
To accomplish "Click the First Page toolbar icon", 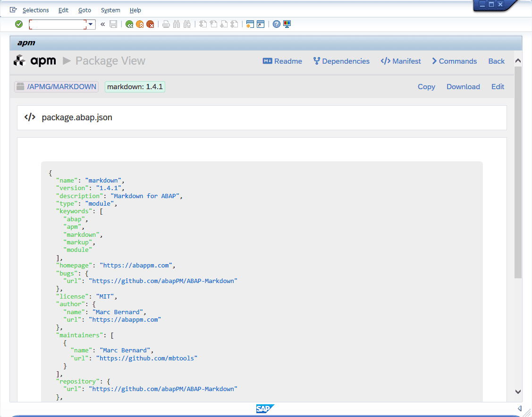I will coord(203,24).
